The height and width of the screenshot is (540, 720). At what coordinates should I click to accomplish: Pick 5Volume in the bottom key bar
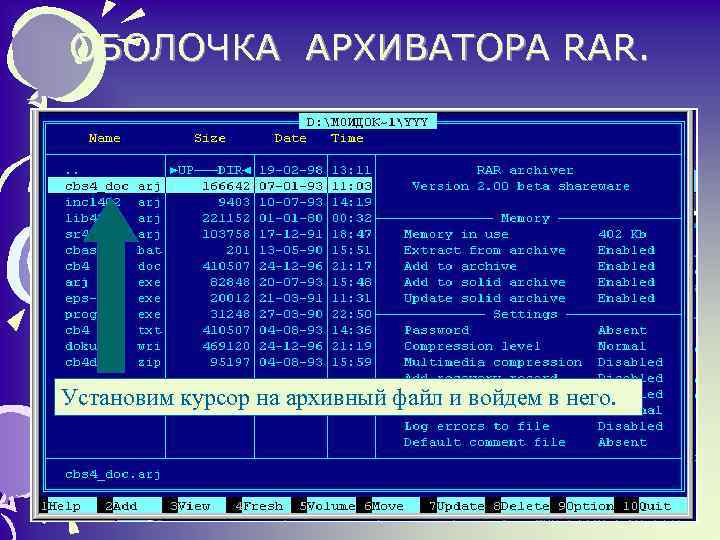click(x=327, y=506)
